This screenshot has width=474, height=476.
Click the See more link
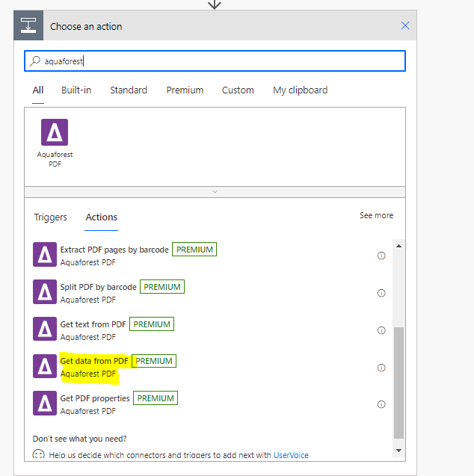tap(376, 215)
